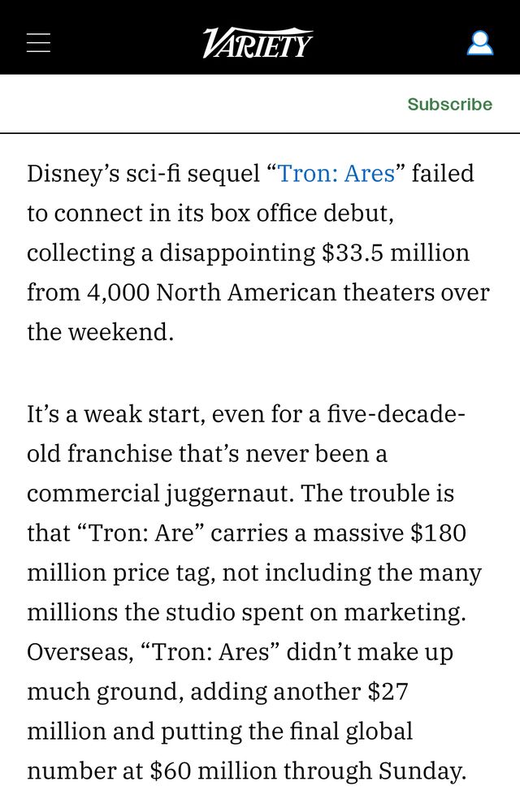The image size is (520, 812).
Task: Click the "$180" budget figure
Action: 438,533
